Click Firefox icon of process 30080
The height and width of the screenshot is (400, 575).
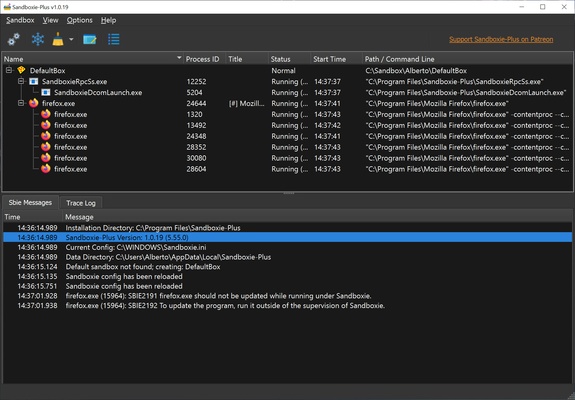[x=45, y=158]
